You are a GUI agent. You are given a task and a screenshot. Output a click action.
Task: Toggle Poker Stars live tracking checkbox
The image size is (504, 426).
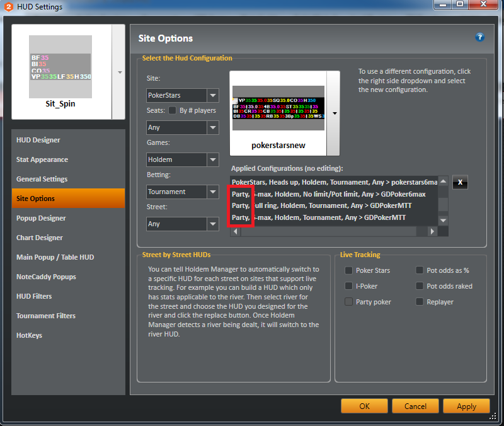(349, 270)
